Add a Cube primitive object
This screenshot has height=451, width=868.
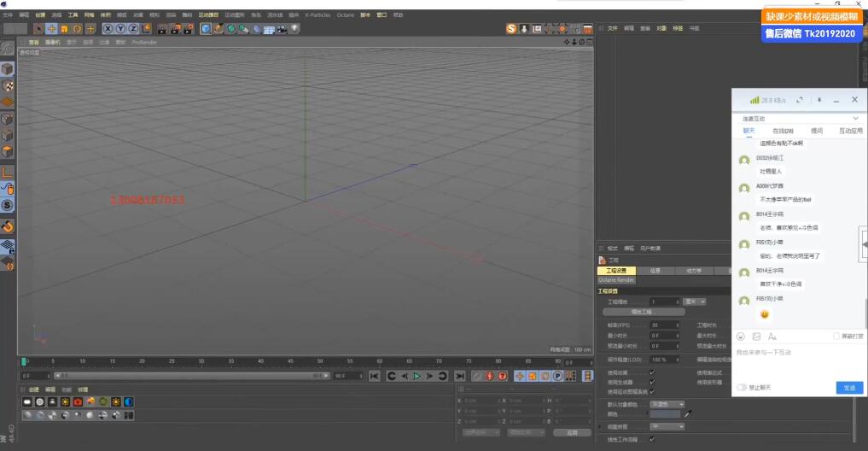[x=206, y=29]
